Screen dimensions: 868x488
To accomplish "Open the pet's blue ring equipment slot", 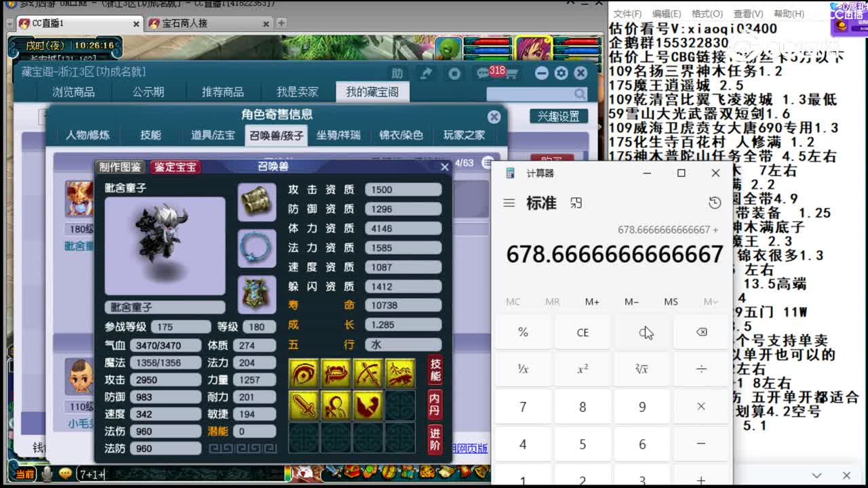I will (257, 248).
